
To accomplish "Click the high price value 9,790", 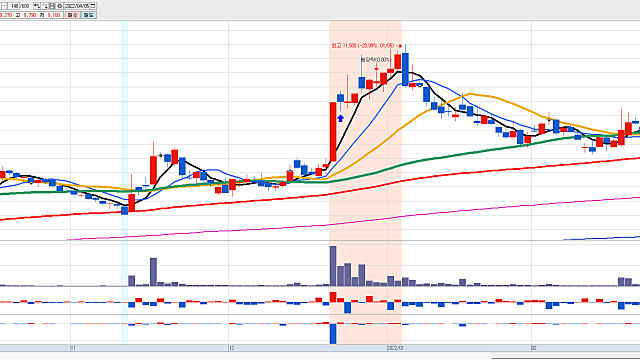I will [30, 15].
